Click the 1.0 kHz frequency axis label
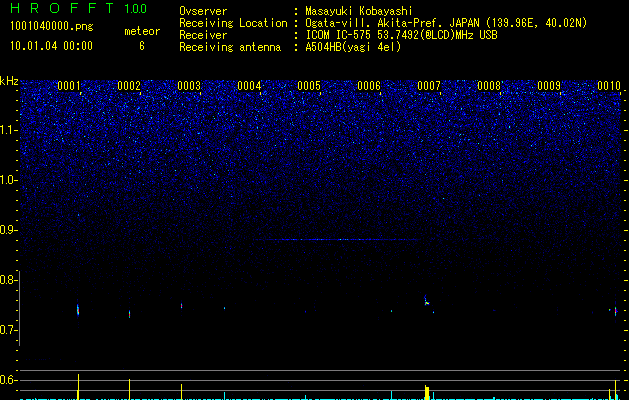Image resolution: width=629 pixels, height=400 pixels. (8, 180)
